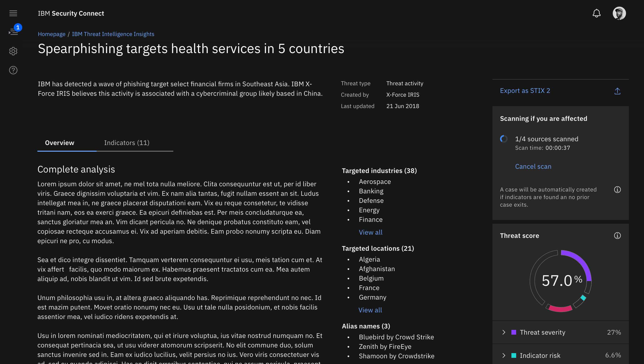
Task: Click 1/4 sources scanned status
Action: pyautogui.click(x=546, y=139)
